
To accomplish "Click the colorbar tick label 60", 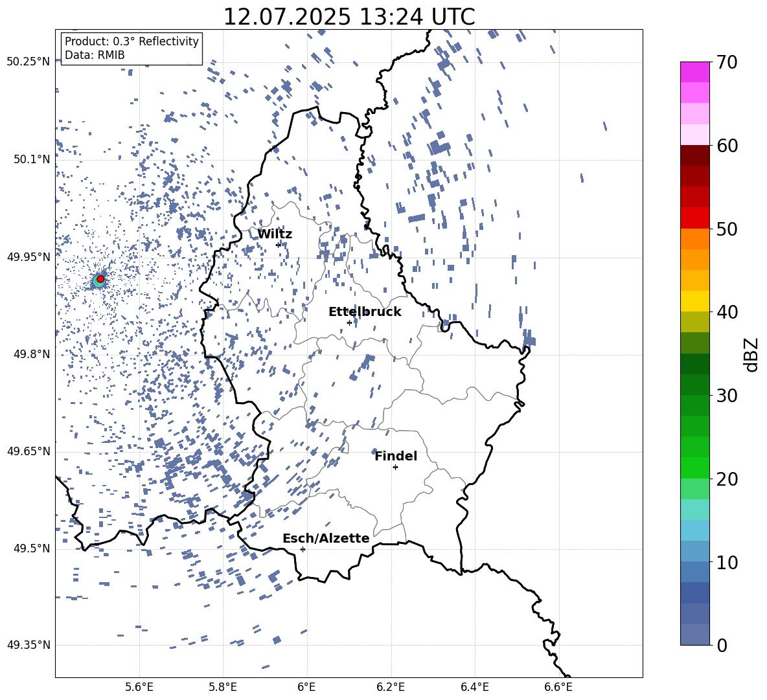I will tap(727, 146).
